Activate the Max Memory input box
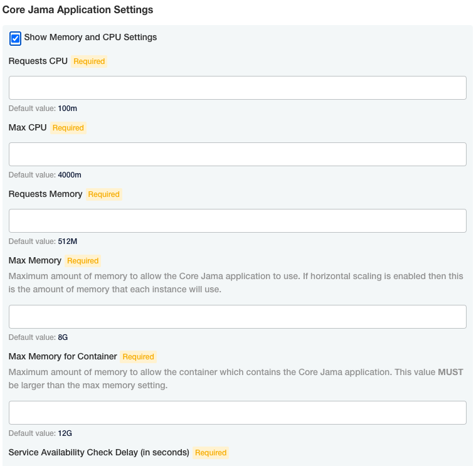The image size is (476, 466). (238, 317)
